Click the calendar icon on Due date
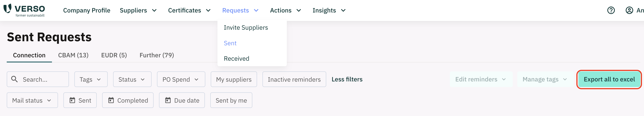Viewport: 644px width, 116px height. point(168,100)
